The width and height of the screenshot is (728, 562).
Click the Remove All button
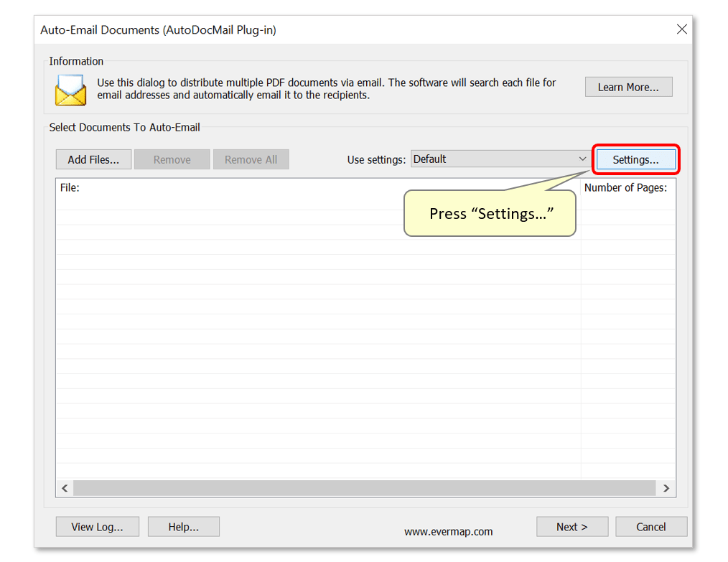click(x=251, y=159)
